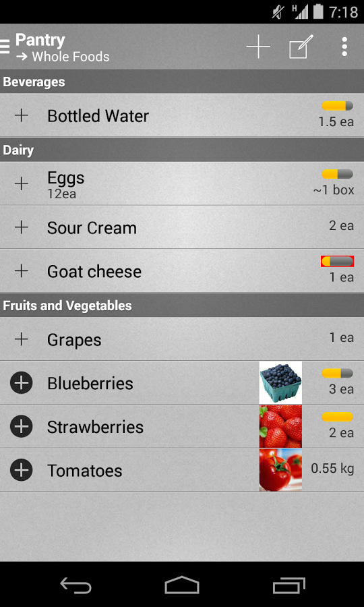Collapse the Beverages category header

[x=182, y=82]
